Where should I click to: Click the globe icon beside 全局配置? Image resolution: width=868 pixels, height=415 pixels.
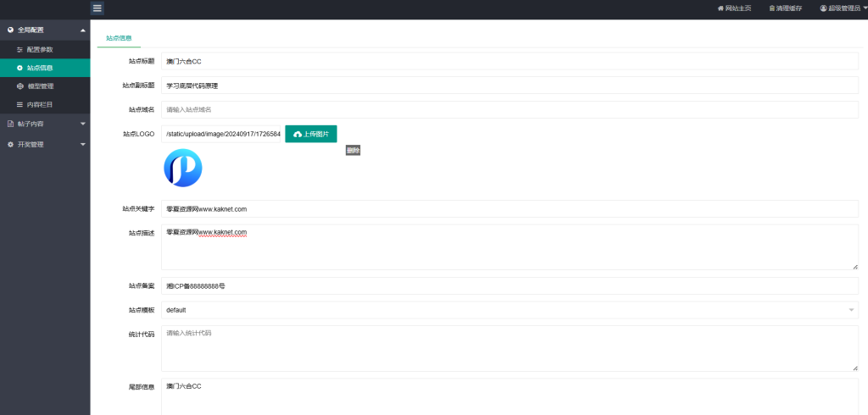point(10,30)
